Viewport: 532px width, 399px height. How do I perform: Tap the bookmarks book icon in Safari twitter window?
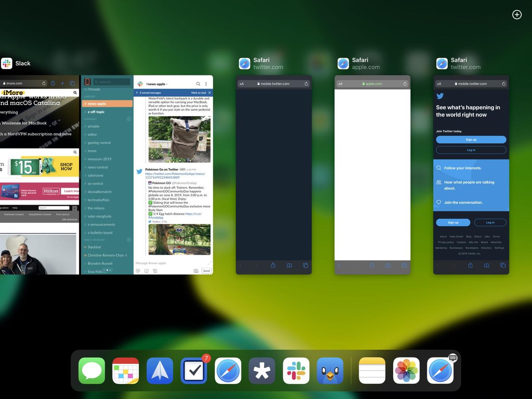[487, 265]
